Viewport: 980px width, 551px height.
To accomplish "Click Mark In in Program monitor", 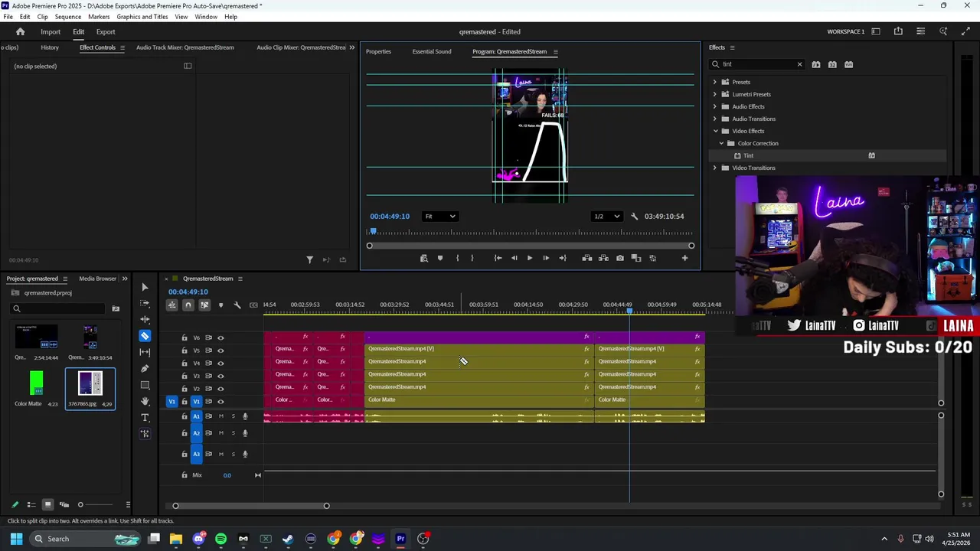I will click(457, 258).
